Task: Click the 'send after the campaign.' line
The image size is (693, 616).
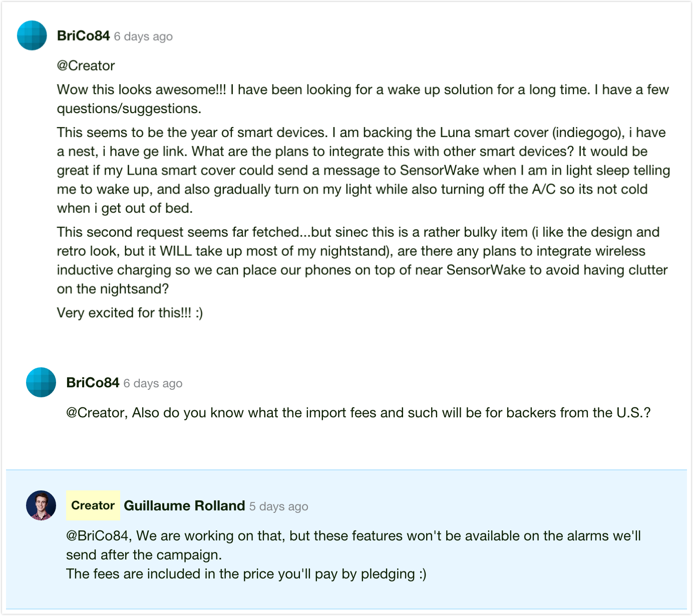Action: [x=144, y=555]
